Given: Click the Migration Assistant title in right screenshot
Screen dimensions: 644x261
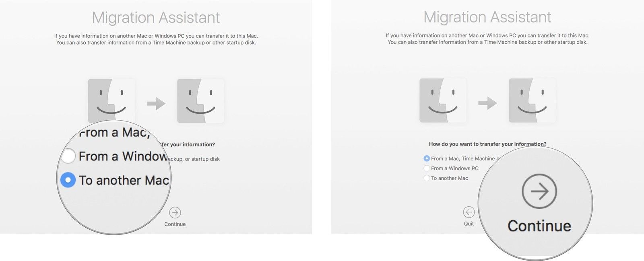Looking at the screenshot, I should coord(487,17).
